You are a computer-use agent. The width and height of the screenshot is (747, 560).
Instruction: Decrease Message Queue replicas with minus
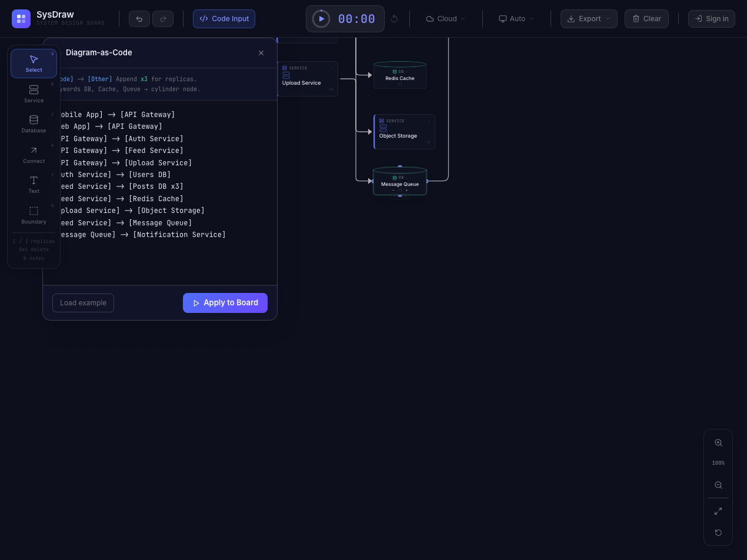pyautogui.click(x=393, y=190)
